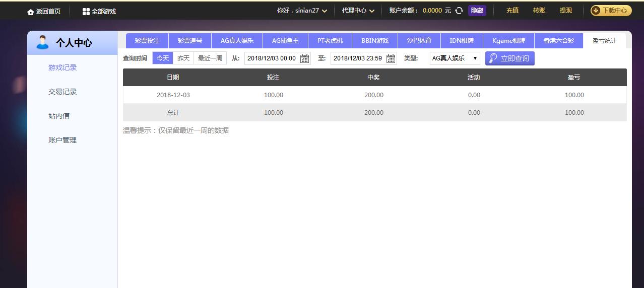Expand the 代理中心 dropdown menu

[358, 11]
